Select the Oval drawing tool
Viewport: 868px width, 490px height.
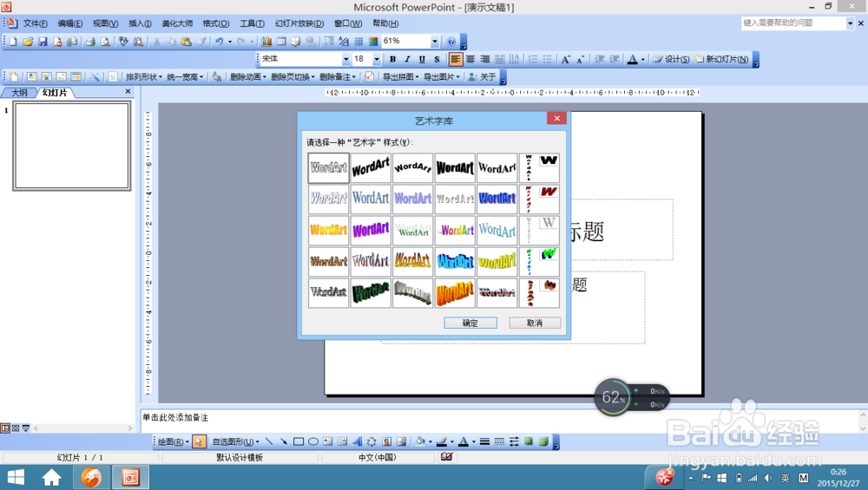tap(313, 441)
